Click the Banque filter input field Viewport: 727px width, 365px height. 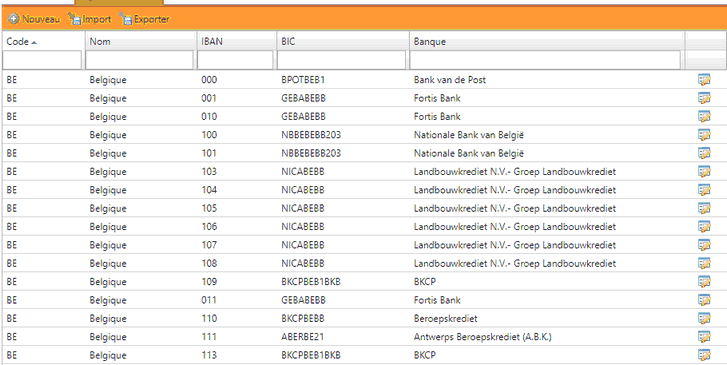click(x=545, y=60)
